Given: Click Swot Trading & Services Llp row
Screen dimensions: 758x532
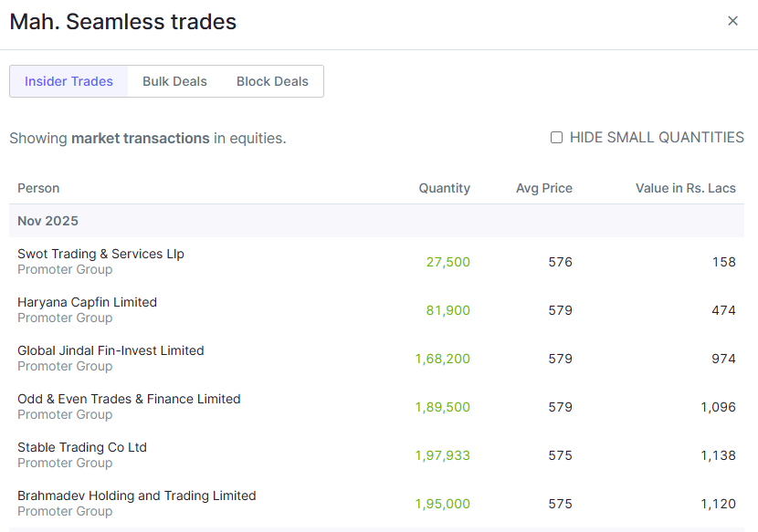Looking at the screenshot, I should [x=100, y=254].
